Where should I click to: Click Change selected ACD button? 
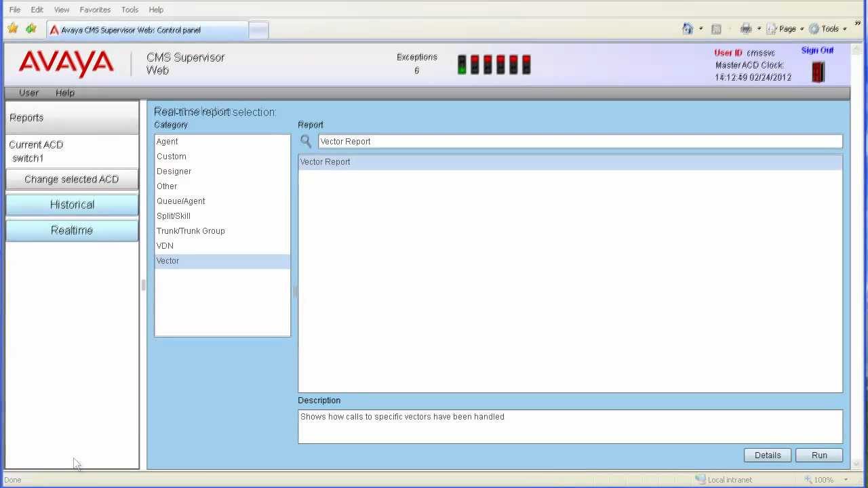coord(72,179)
